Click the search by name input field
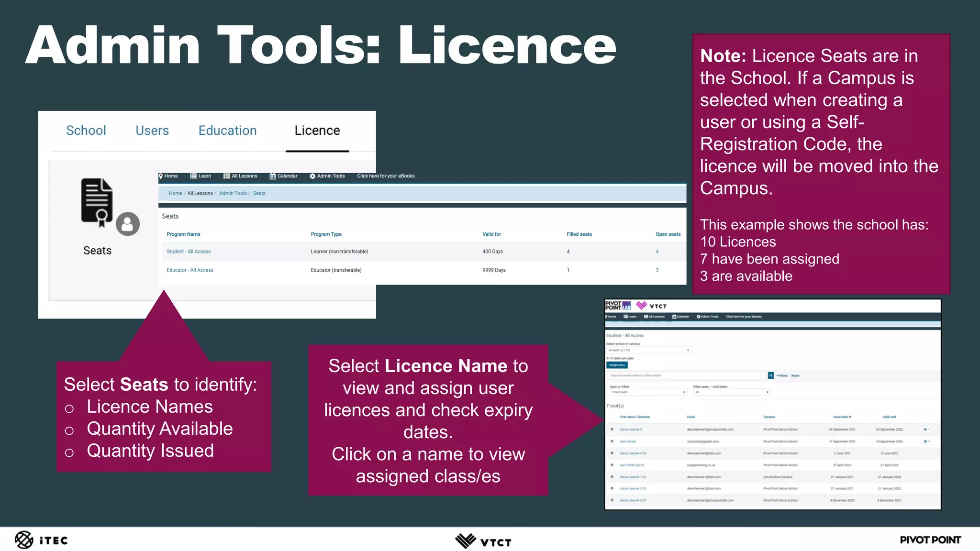The width and height of the screenshot is (980, 551). (687, 375)
